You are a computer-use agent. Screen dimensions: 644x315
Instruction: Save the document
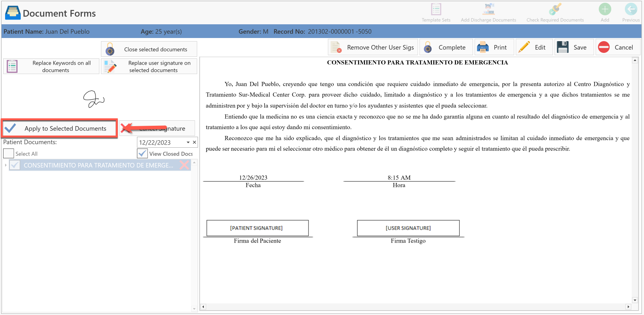pyautogui.click(x=574, y=47)
